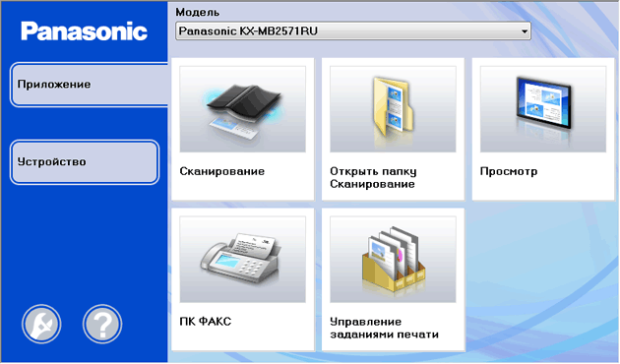The image size is (620, 364).
Task: Click the Открыть папку Сканирование folder icon
Action: [x=393, y=109]
